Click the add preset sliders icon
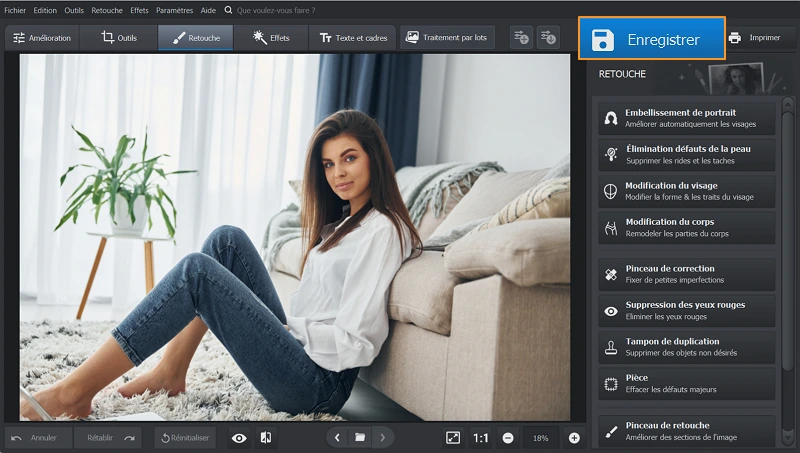This screenshot has height=453, width=800. pyautogui.click(x=521, y=38)
